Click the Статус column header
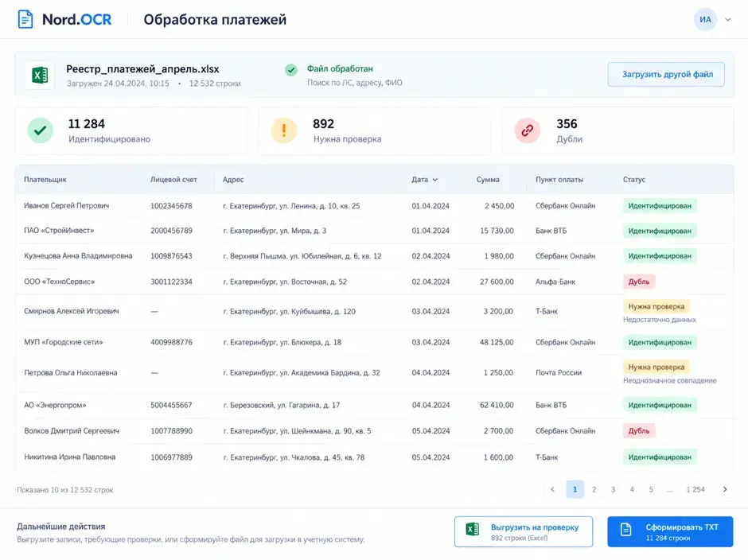748x560 pixels. [x=634, y=180]
